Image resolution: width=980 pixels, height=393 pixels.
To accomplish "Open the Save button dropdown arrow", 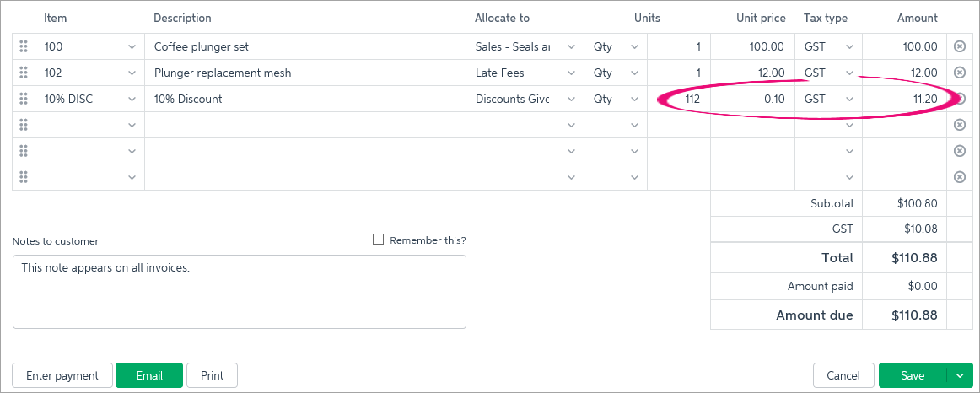I will click(x=960, y=375).
